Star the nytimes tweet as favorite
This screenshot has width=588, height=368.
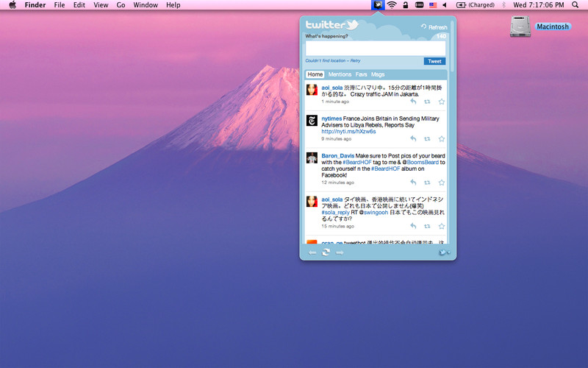pyautogui.click(x=442, y=138)
